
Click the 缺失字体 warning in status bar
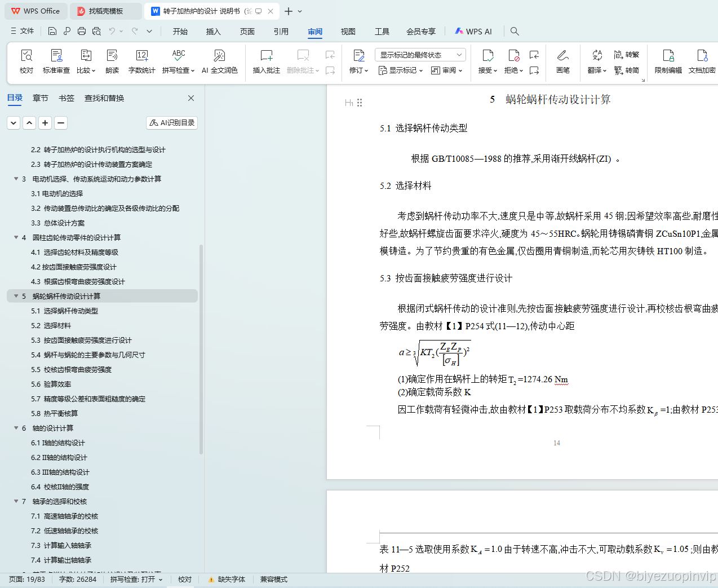[227, 580]
